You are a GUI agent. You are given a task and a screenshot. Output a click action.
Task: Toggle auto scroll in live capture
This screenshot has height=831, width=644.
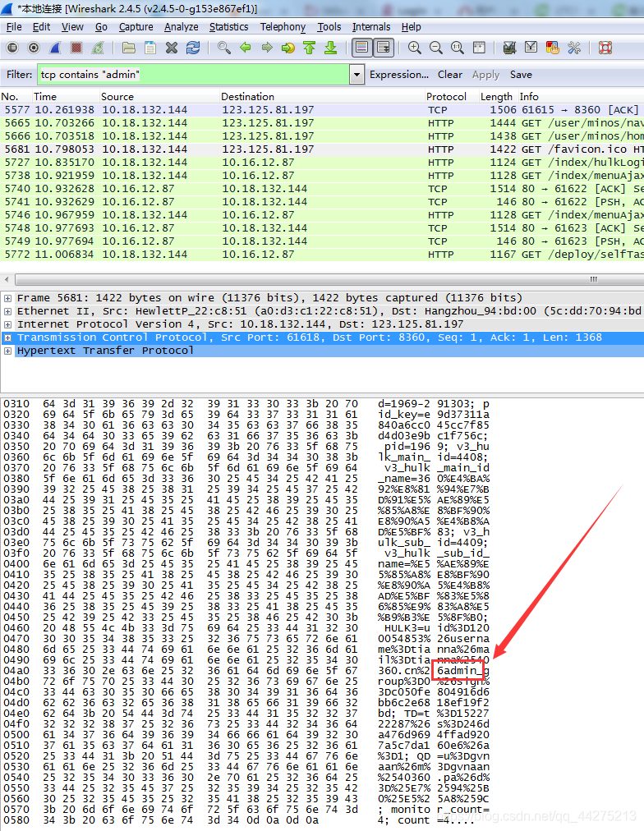384,48
